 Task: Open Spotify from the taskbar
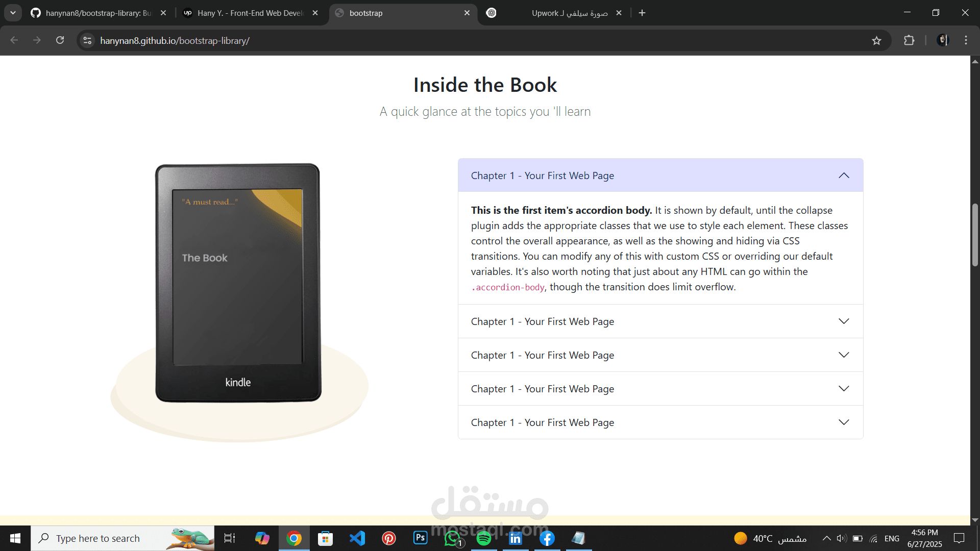coord(484,538)
